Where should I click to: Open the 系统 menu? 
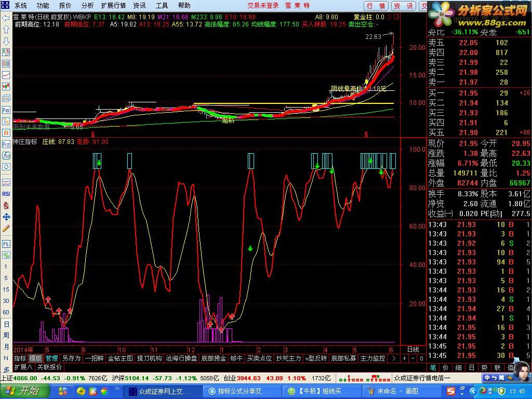tap(20, 6)
